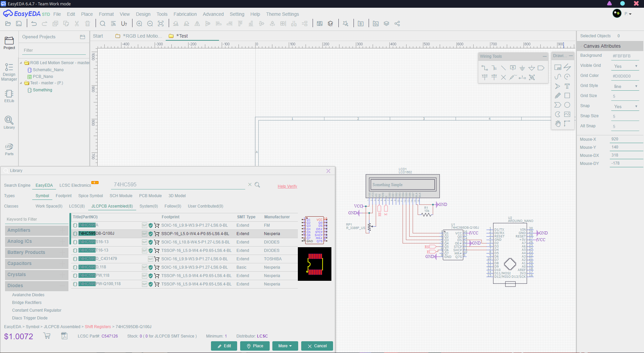
Task: Open the EELib panel in left sidebar
Action: (9, 96)
